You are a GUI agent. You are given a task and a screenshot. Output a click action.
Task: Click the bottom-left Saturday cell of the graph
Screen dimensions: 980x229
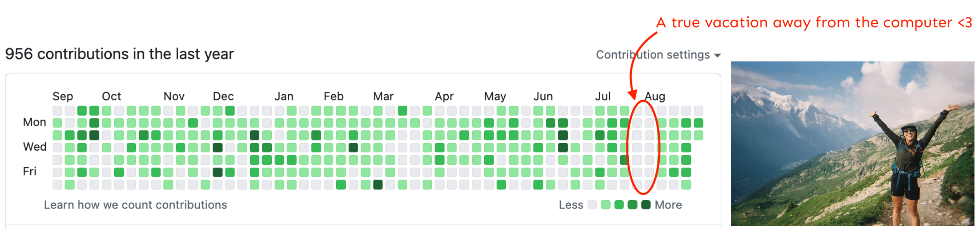pos(57,185)
